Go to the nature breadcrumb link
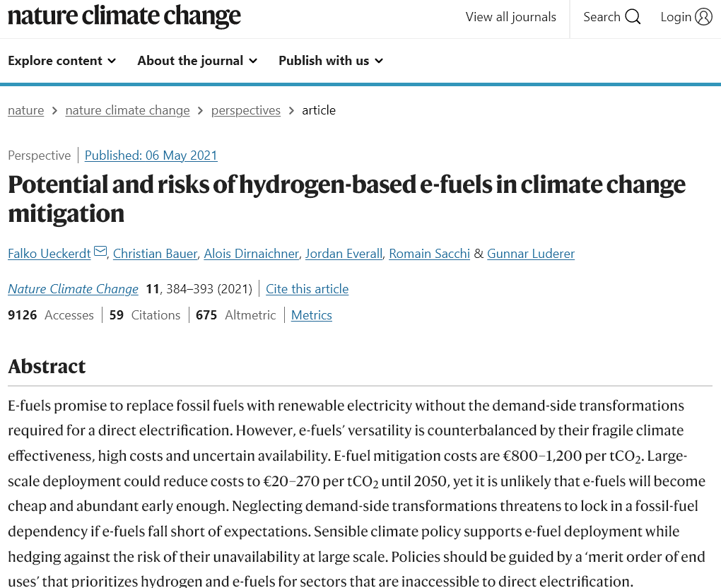Viewport: 721px width, 588px height. click(25, 110)
